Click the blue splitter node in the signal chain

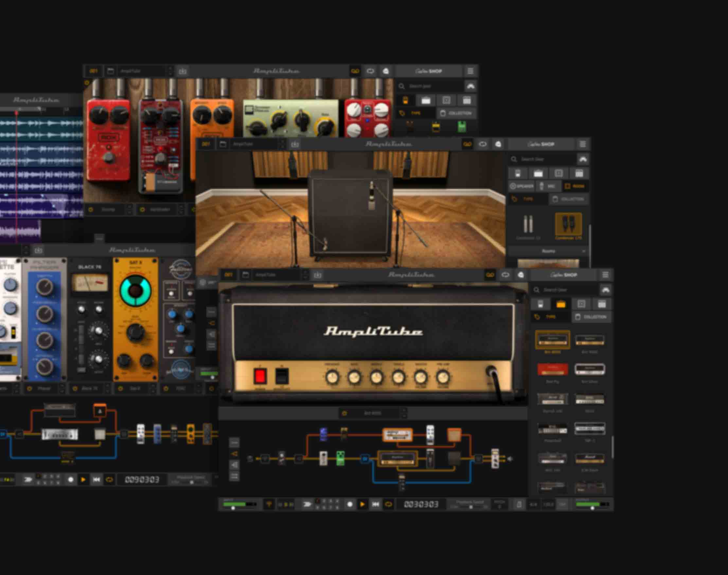tap(365, 458)
